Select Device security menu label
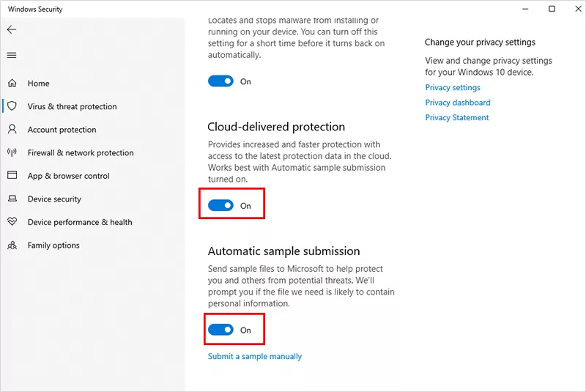Viewport: 586px width, 392px height. click(x=54, y=199)
